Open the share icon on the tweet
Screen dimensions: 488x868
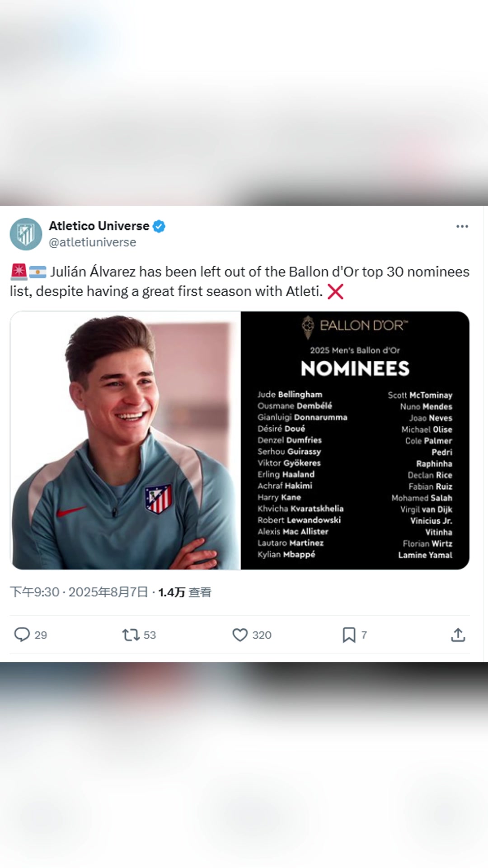(x=458, y=635)
